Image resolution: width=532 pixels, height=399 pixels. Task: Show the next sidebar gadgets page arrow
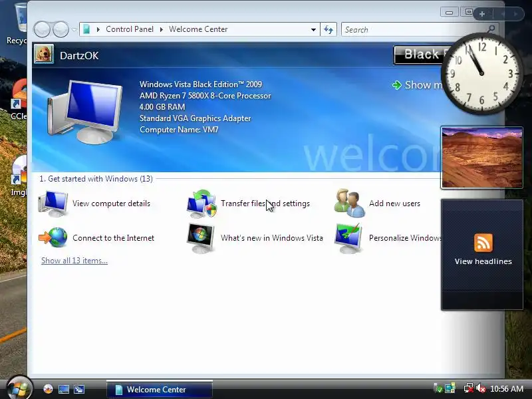515,14
